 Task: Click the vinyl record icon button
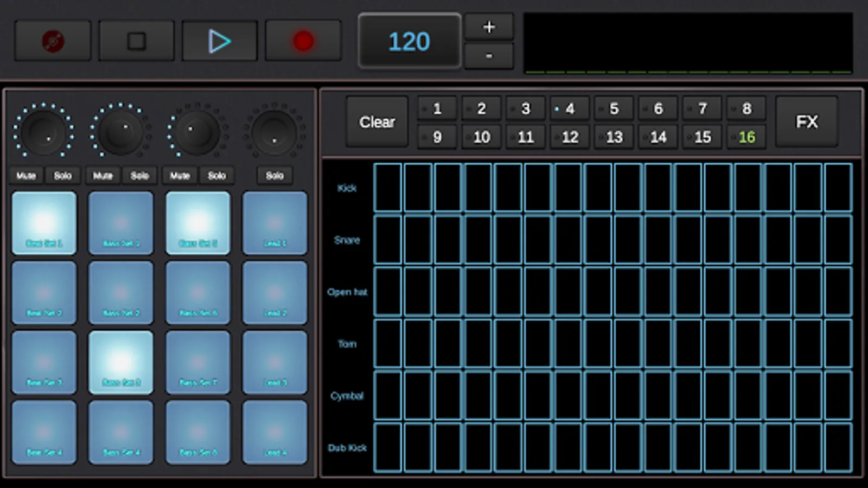(53, 41)
